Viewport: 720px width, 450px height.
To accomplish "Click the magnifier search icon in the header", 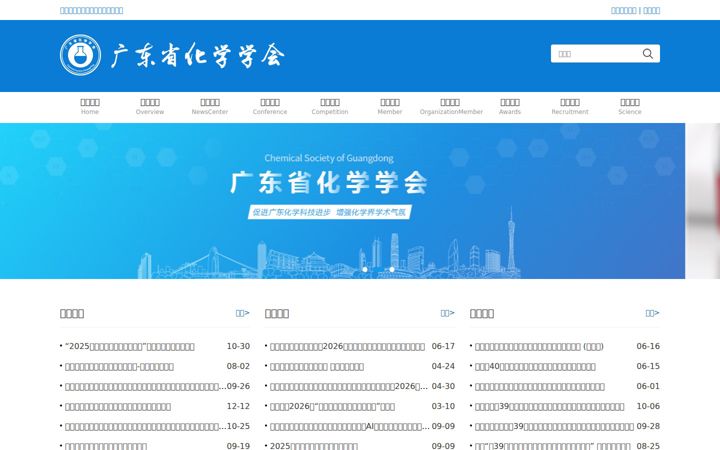I will click(x=647, y=54).
